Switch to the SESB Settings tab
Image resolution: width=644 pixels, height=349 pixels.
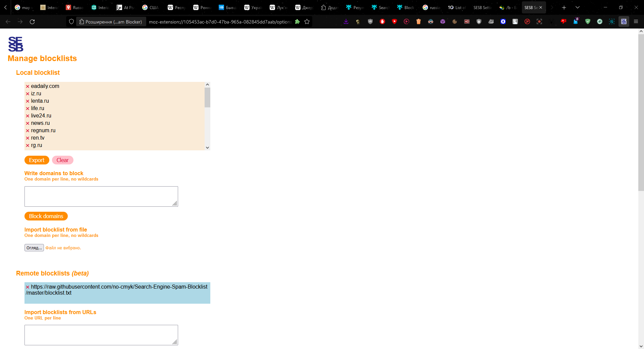pyautogui.click(x=482, y=7)
